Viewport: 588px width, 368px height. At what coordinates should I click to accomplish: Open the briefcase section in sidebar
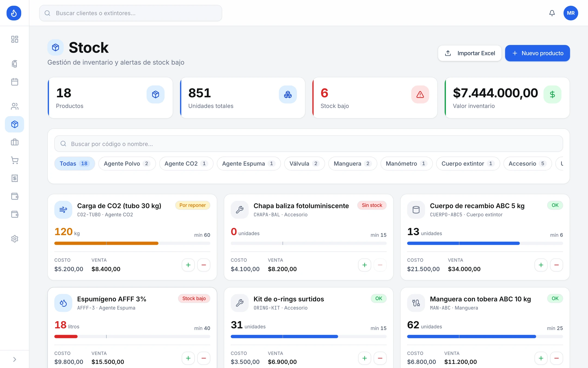click(15, 142)
